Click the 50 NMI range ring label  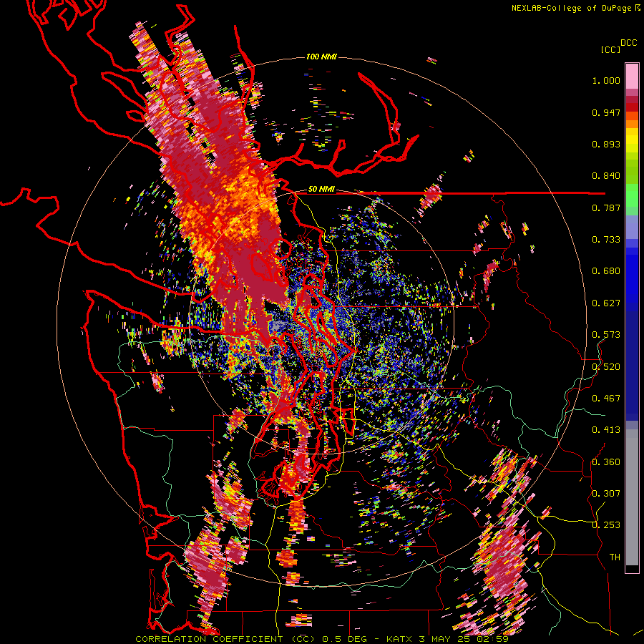coord(321,190)
